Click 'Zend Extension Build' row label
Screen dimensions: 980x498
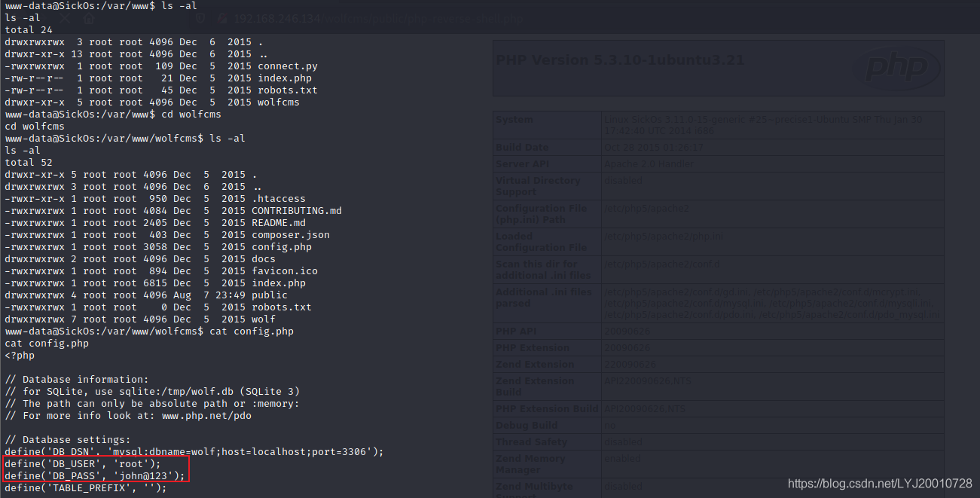click(536, 386)
